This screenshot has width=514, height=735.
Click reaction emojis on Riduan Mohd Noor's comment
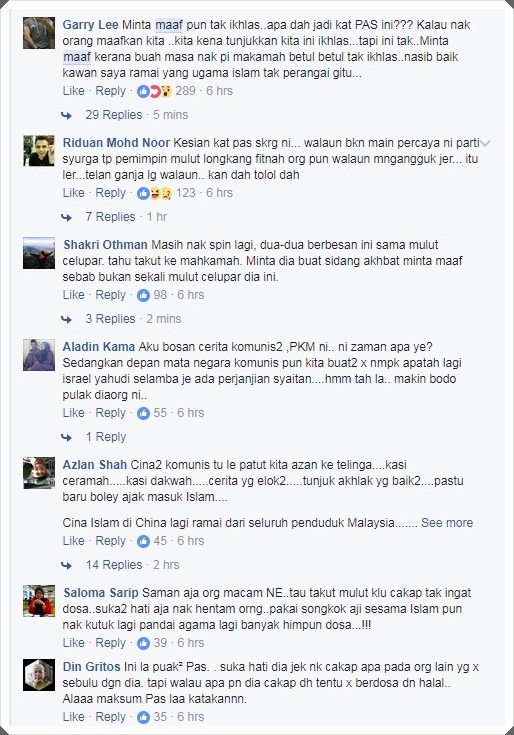[154, 193]
